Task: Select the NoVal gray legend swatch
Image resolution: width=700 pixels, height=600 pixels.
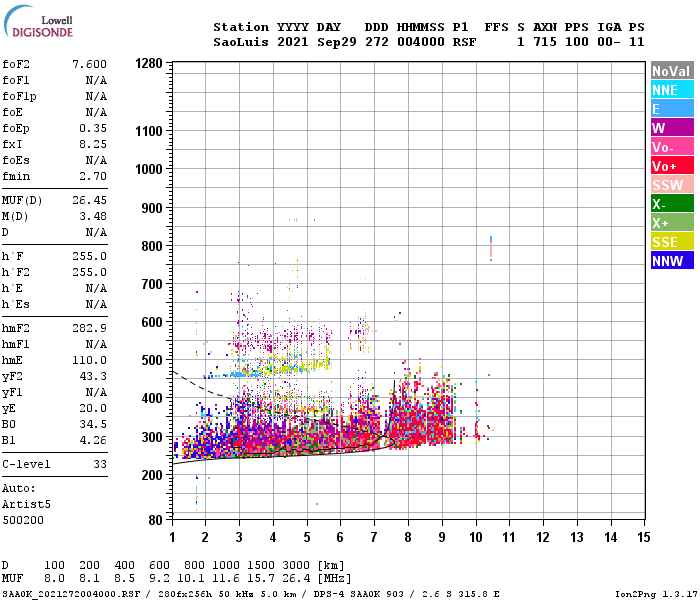Action: (x=672, y=71)
